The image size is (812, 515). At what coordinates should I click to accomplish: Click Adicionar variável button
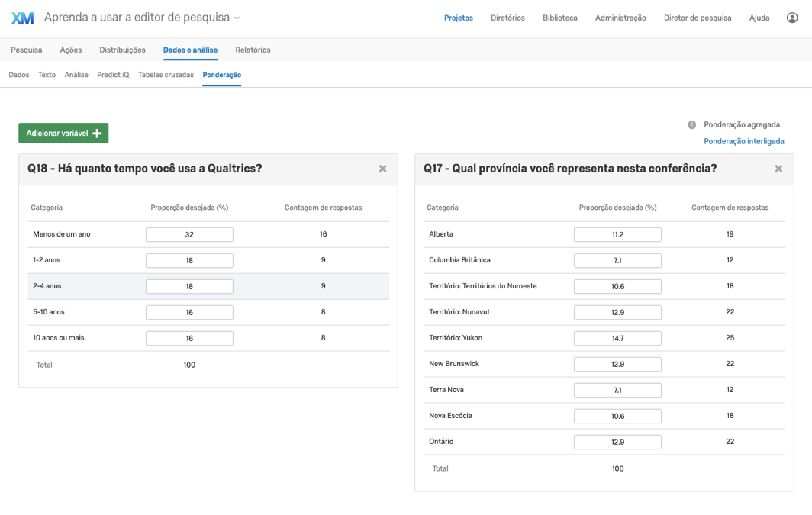click(x=63, y=134)
